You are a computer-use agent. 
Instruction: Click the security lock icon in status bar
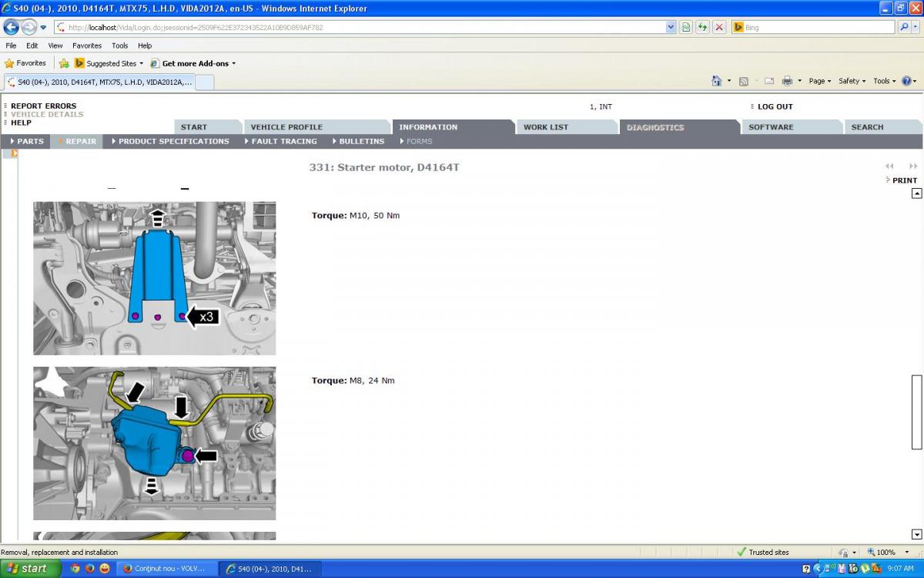click(844, 553)
